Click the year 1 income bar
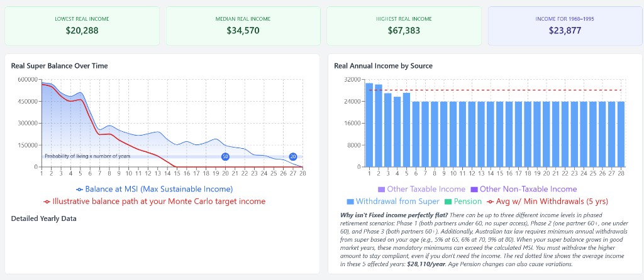 369,125
